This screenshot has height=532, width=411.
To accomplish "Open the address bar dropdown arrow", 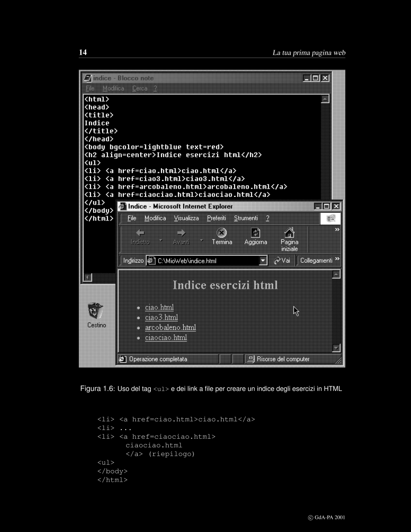I will click(x=263, y=261).
